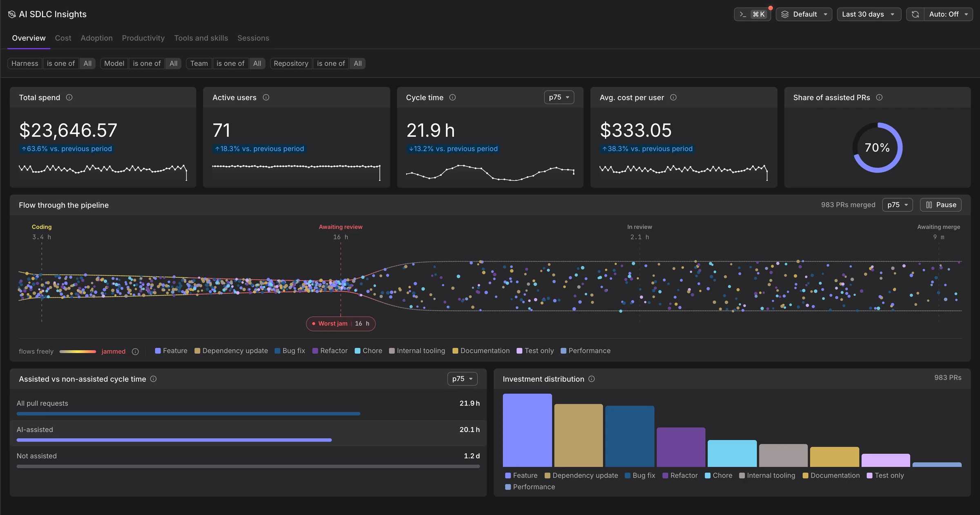
Task: Toggle Feature in pipeline legend
Action: [171, 351]
